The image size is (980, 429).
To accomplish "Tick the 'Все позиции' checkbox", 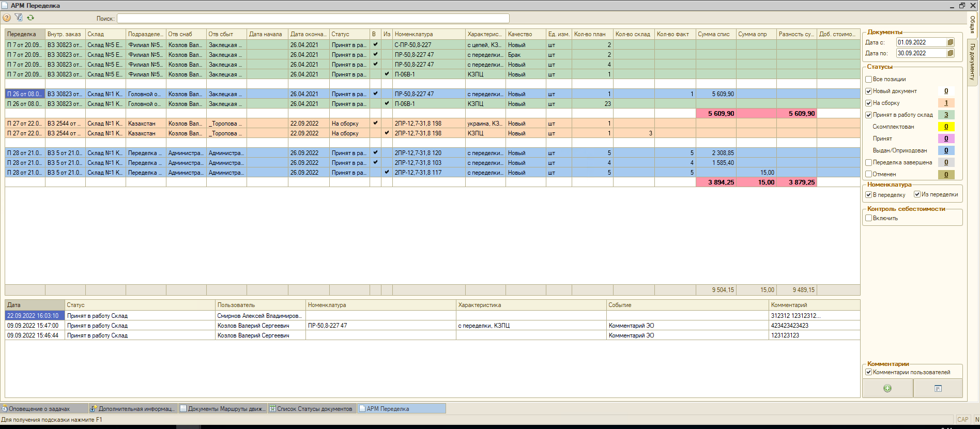I will (869, 79).
